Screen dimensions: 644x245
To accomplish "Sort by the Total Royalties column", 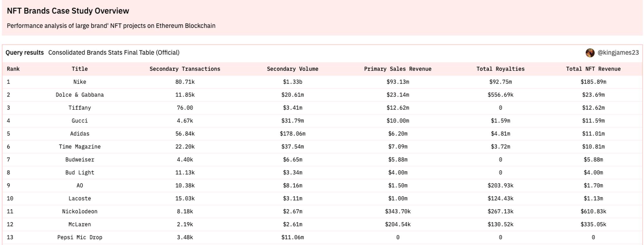I will click(x=500, y=69).
